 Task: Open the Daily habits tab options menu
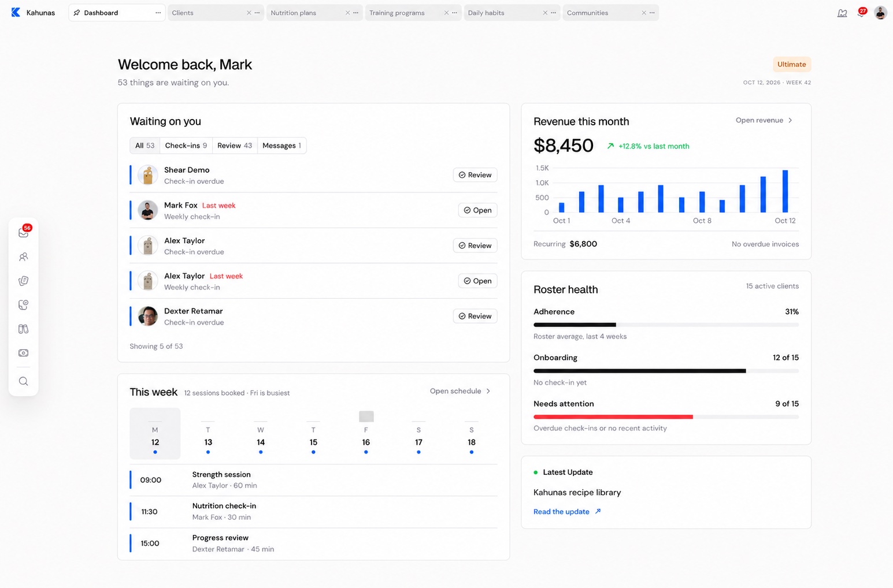[553, 13]
